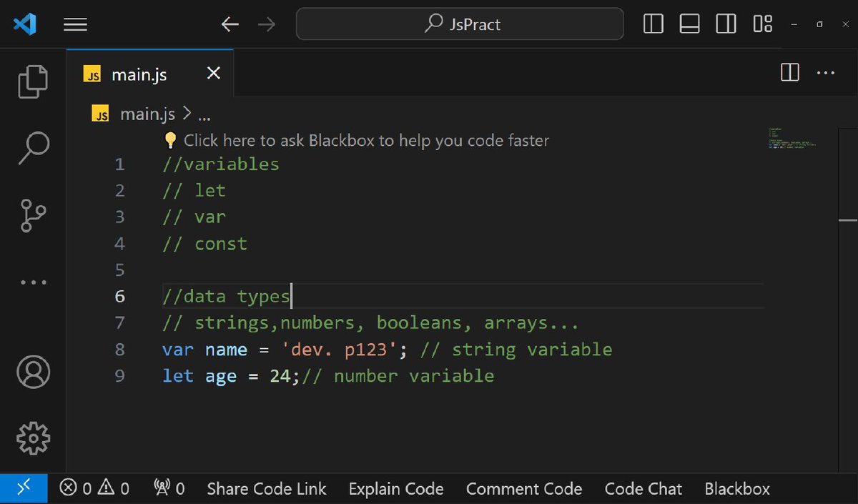Click Comment Code in status bar
Screen dimensions: 858x504
[x=524, y=489]
